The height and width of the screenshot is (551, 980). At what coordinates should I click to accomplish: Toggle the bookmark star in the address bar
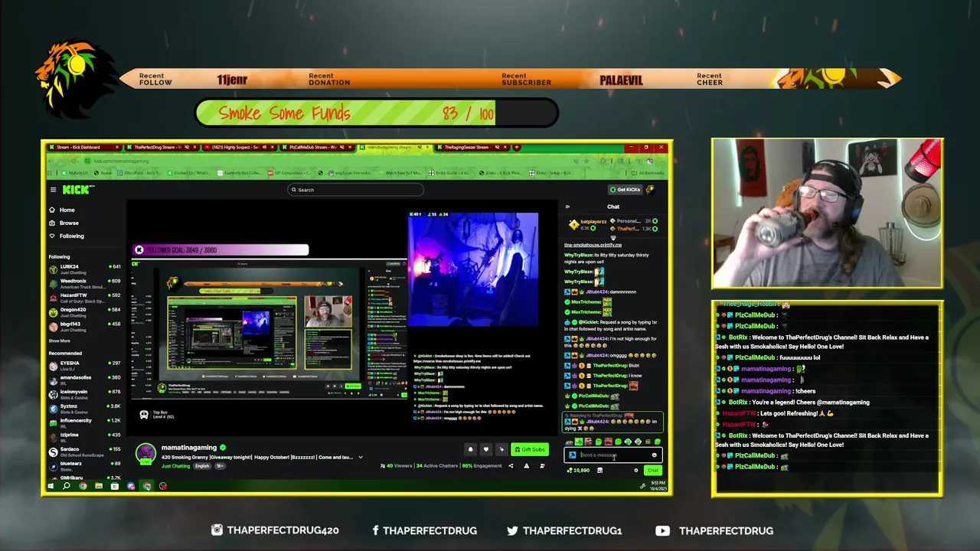[x=587, y=161]
